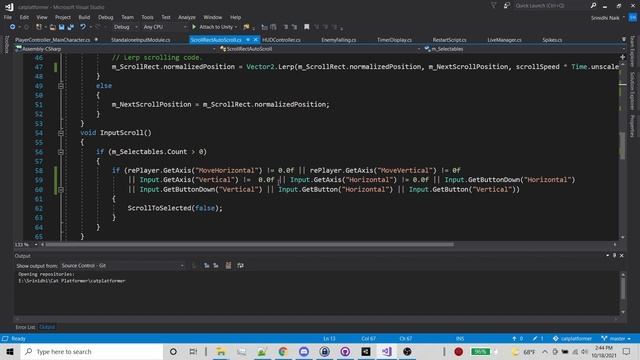Go to next message in Output toolbar
This screenshot has width=640, height=360.
216,266
